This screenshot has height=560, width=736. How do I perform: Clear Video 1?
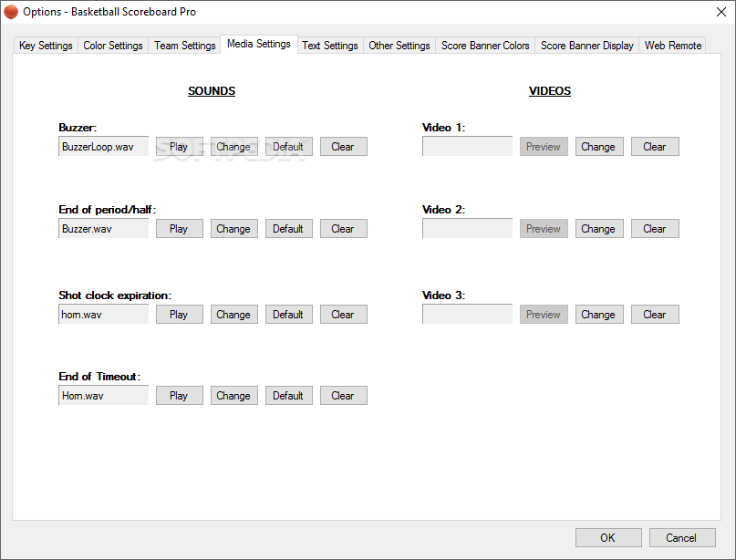coord(655,147)
